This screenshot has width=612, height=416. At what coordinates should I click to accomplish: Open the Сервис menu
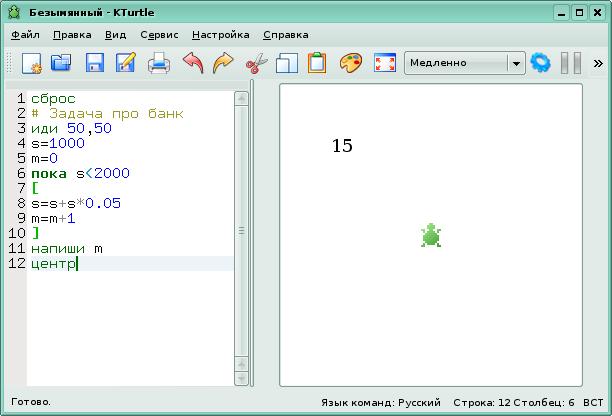[159, 34]
